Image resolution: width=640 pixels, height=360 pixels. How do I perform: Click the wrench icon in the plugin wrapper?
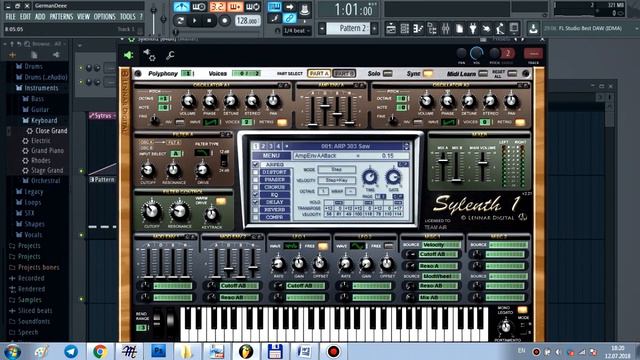[x=170, y=55]
